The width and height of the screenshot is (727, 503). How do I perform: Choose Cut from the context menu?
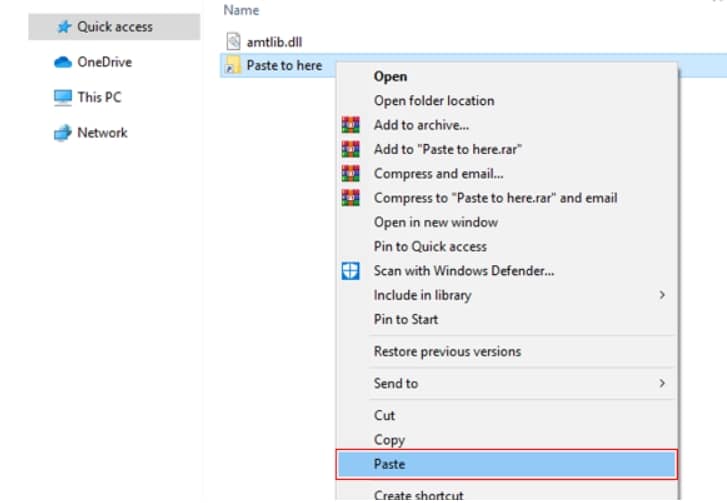(x=384, y=415)
